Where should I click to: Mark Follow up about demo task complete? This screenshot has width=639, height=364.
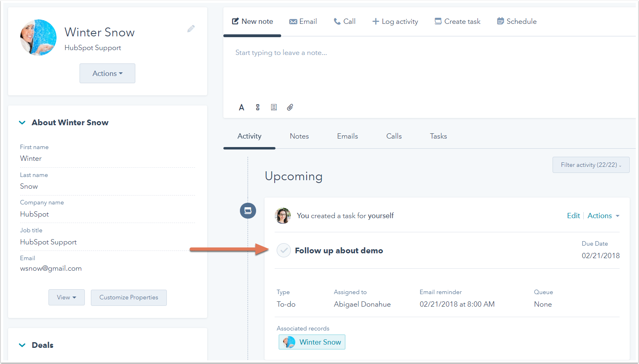(x=284, y=250)
